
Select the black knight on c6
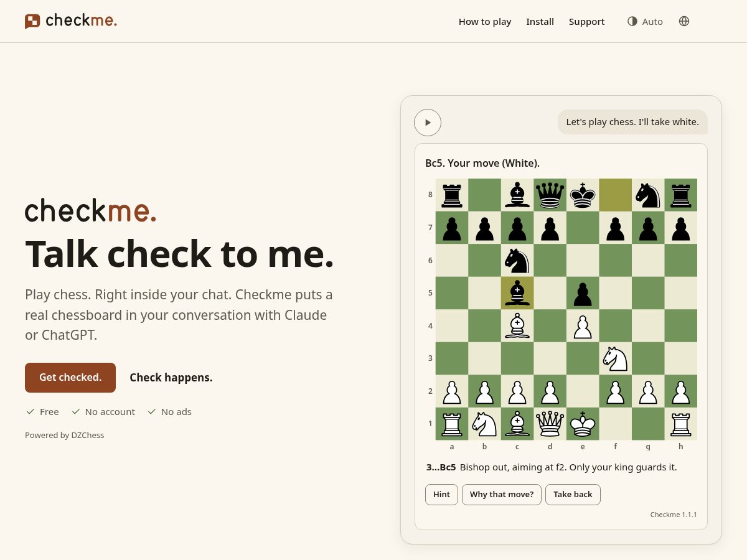click(517, 260)
